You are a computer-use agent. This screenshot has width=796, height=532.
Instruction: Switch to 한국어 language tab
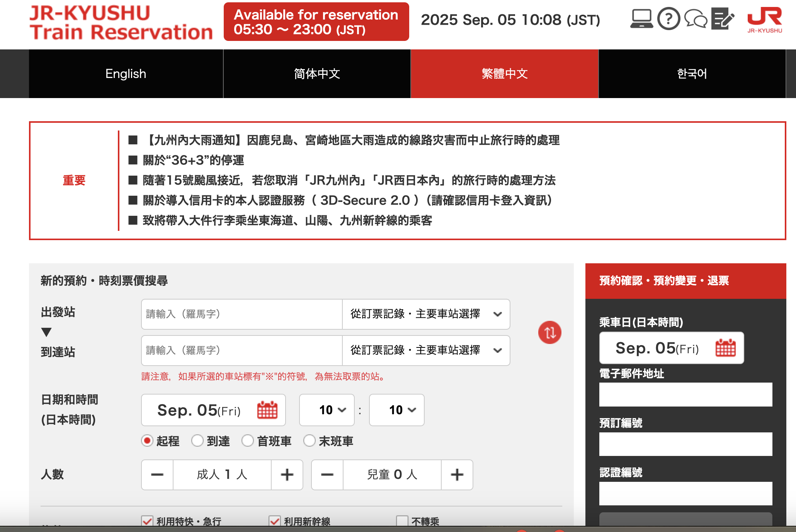point(692,74)
